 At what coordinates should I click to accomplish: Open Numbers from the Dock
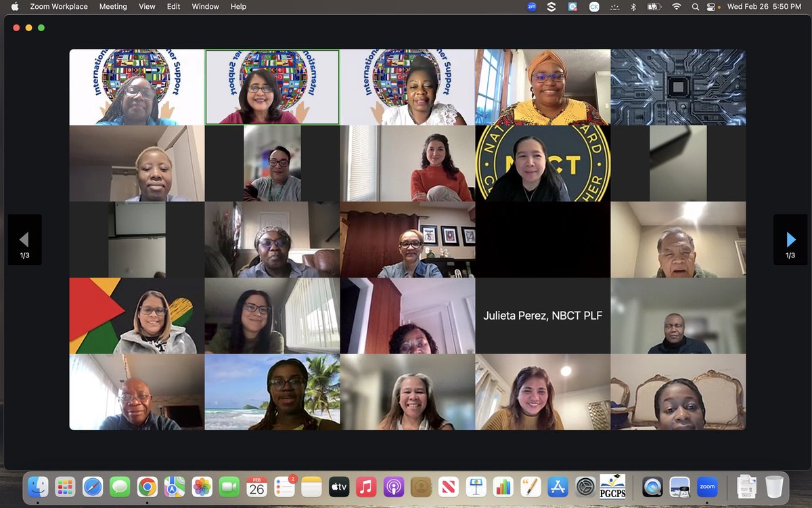click(503, 486)
